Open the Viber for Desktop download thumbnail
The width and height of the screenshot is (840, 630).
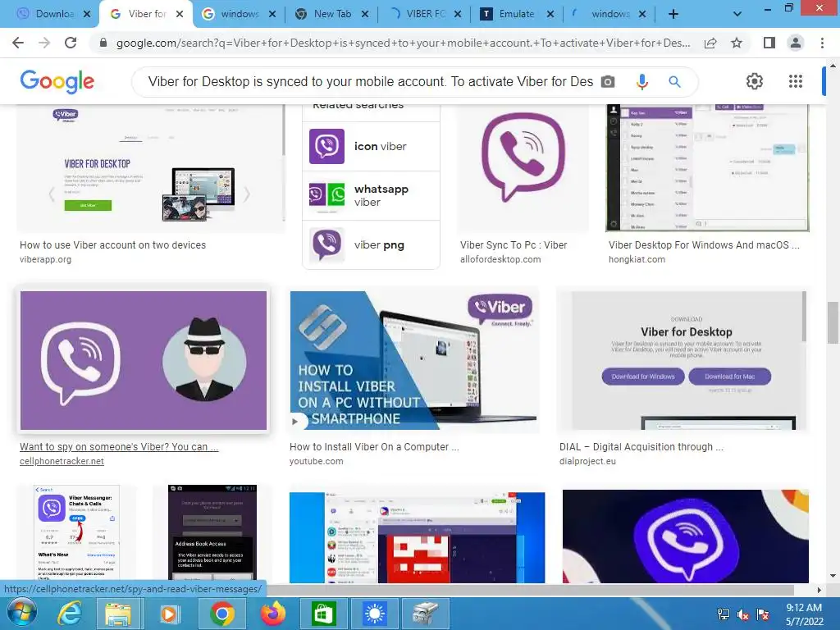pyautogui.click(x=682, y=360)
